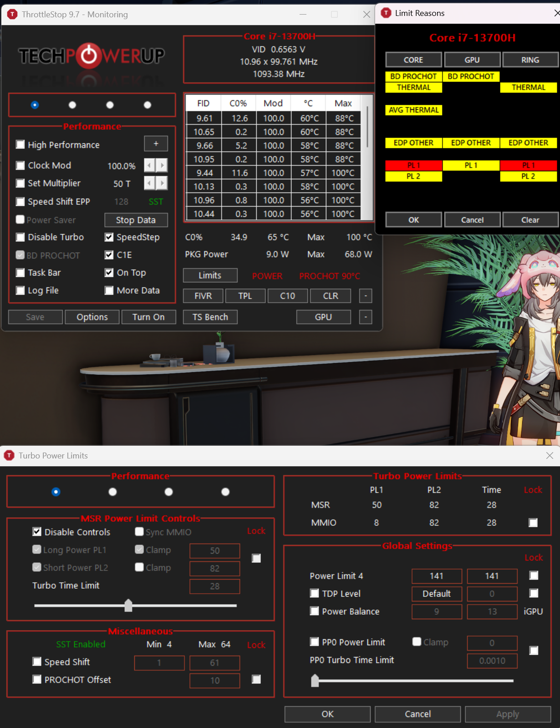Enable the More Data checkbox
Viewport: 560px width, 728px height.
pyautogui.click(x=109, y=290)
